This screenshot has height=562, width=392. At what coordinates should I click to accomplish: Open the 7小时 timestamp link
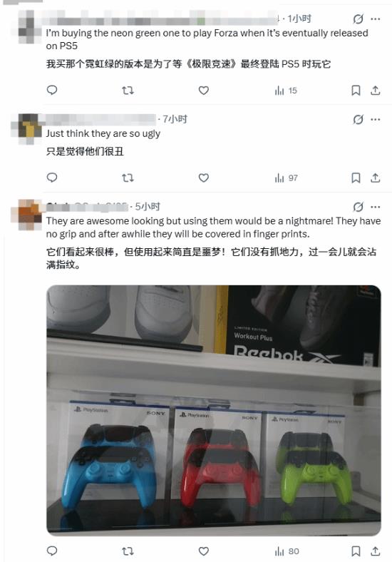point(175,119)
